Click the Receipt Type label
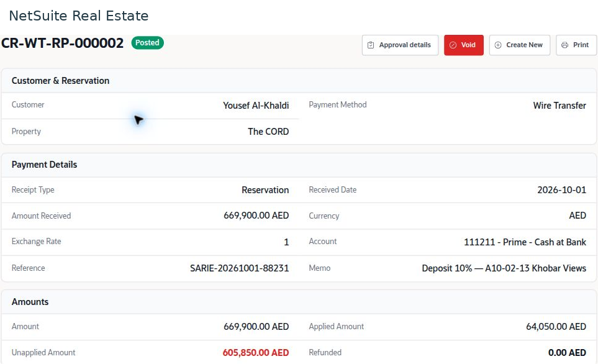The width and height of the screenshot is (598, 364). pyautogui.click(x=33, y=189)
